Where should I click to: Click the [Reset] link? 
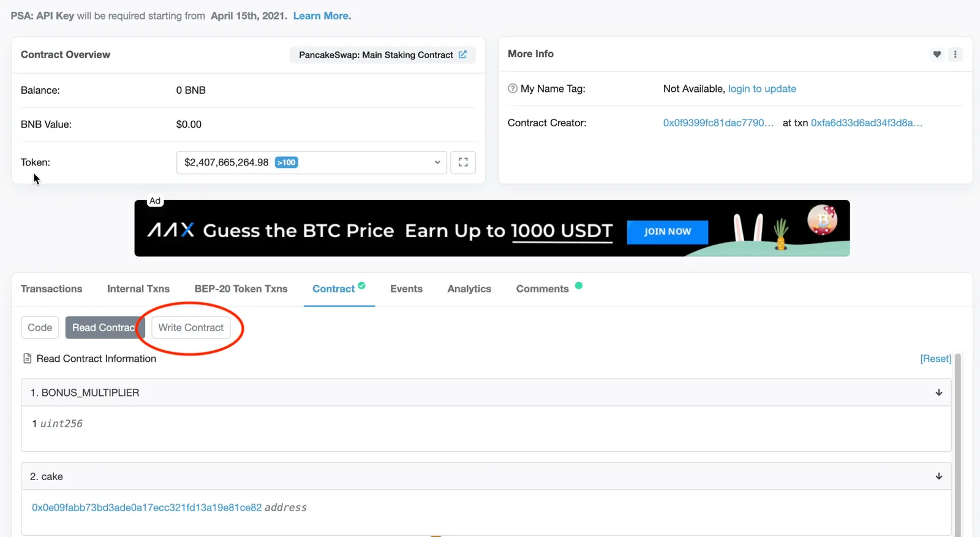pyautogui.click(x=935, y=359)
